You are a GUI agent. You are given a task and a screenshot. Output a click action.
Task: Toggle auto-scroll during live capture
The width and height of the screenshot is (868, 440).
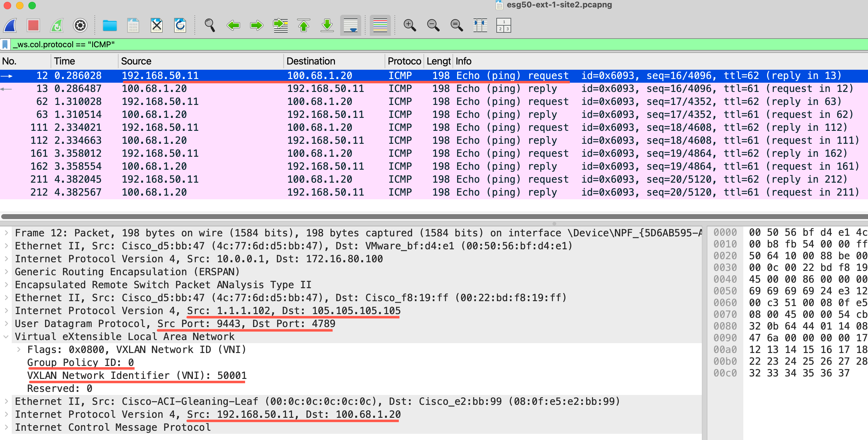tap(350, 25)
